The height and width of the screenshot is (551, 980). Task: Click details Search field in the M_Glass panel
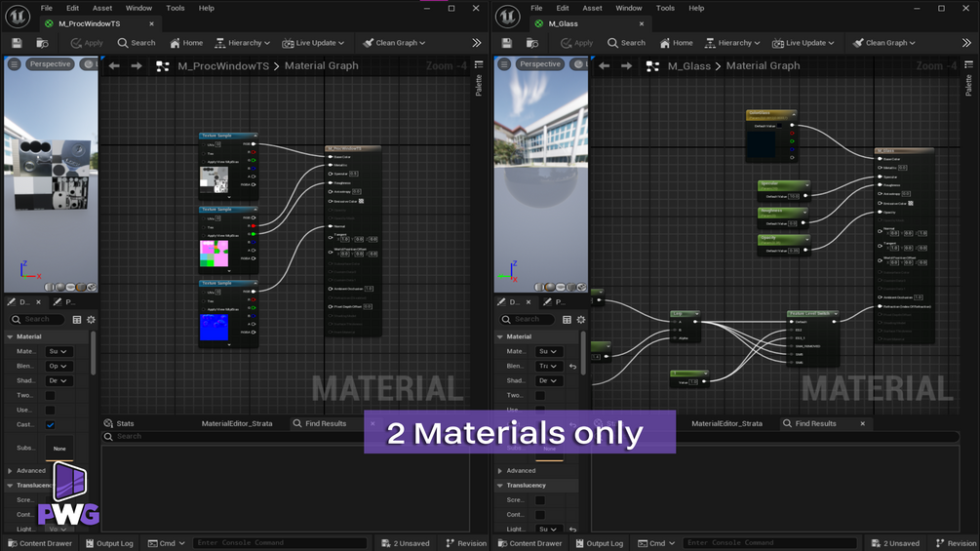pos(528,319)
